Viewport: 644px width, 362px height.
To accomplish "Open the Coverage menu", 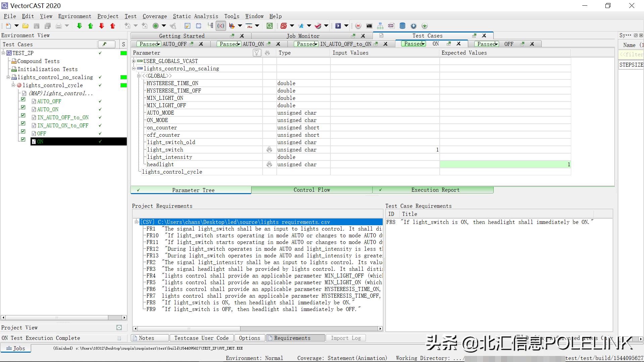I will [154, 16].
